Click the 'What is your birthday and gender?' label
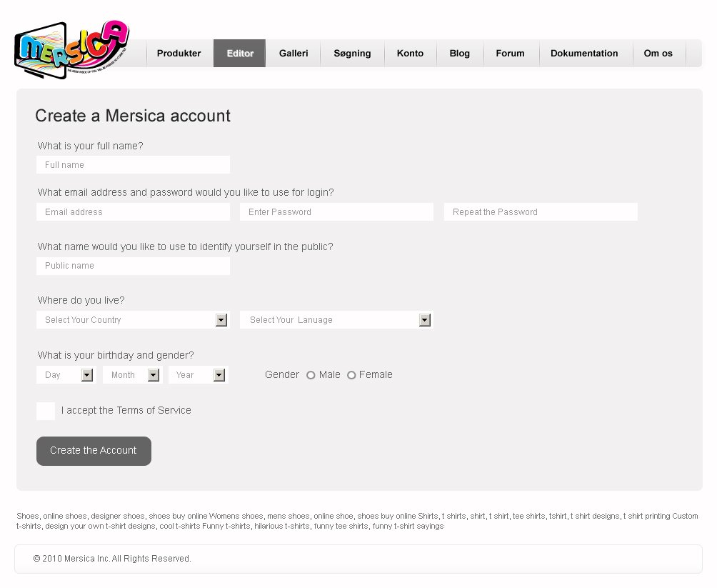 116,355
